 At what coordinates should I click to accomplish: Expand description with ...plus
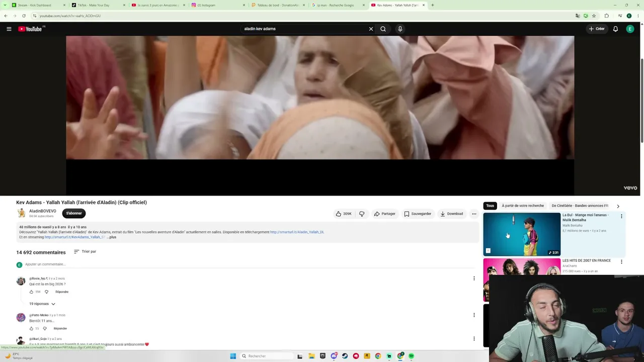[x=112, y=237]
